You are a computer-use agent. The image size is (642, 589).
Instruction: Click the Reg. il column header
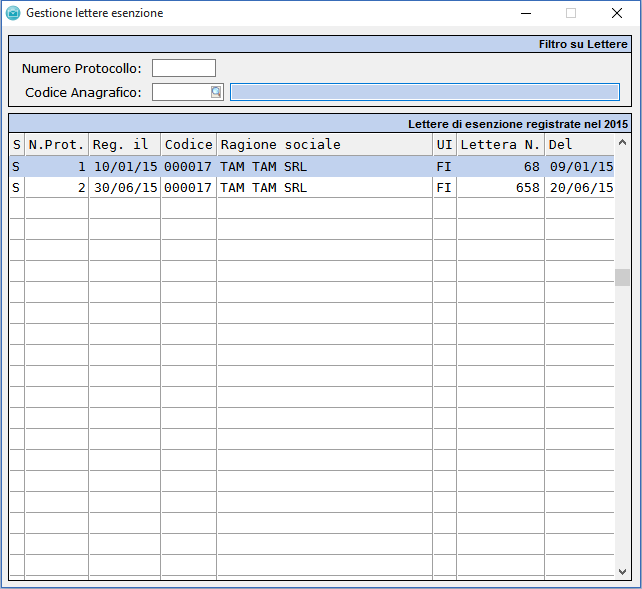click(x=124, y=145)
